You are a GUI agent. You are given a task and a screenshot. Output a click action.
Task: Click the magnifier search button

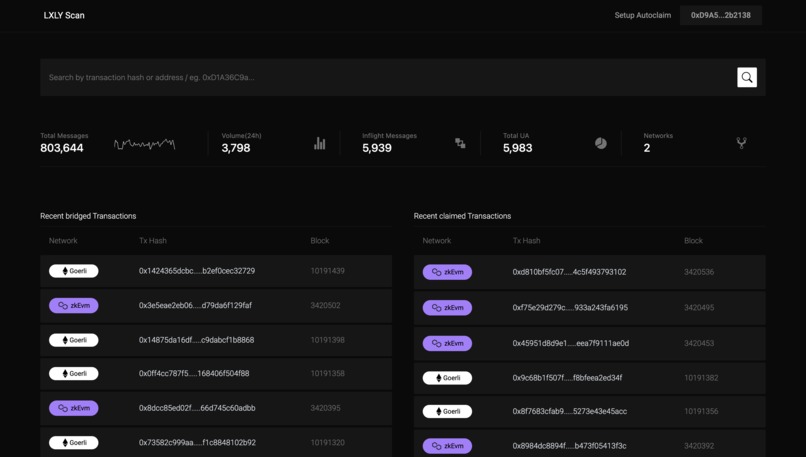[x=746, y=77]
